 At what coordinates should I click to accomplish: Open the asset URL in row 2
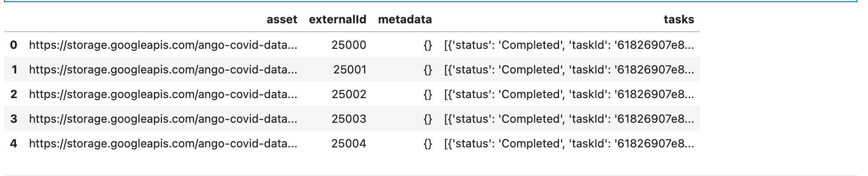pos(163,94)
